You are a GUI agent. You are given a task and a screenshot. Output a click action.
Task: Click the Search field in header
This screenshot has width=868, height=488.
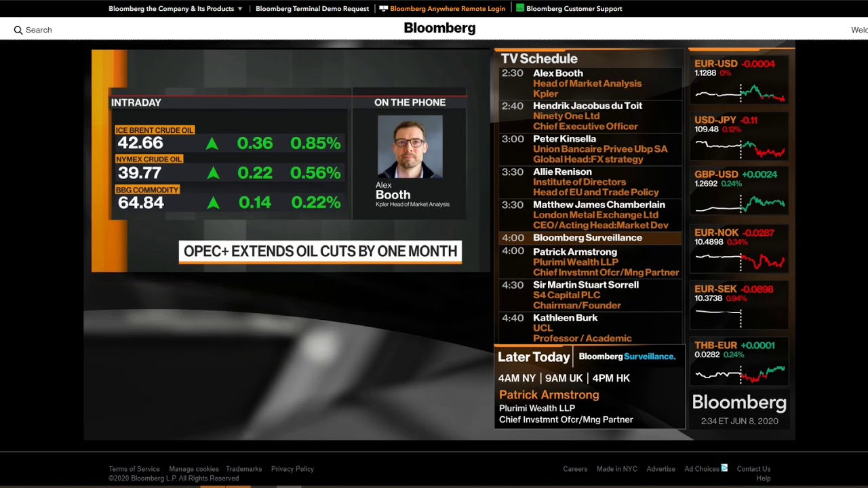click(x=39, y=30)
